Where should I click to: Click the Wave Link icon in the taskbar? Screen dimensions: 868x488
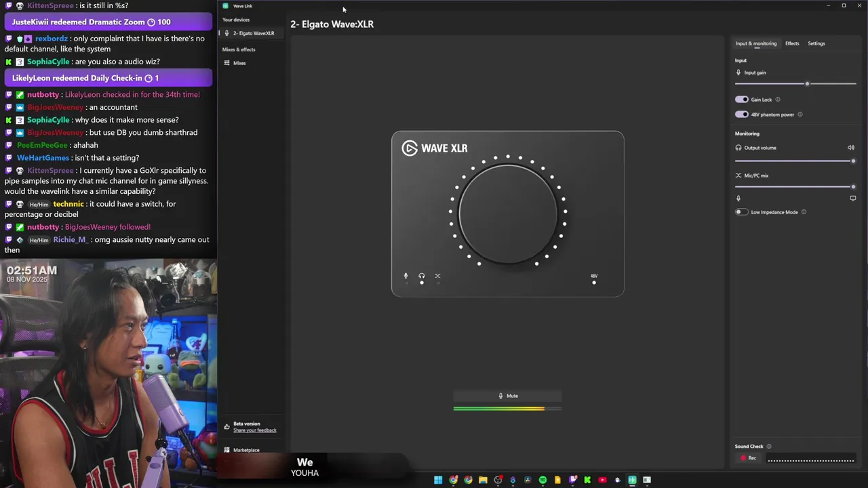coord(632,480)
